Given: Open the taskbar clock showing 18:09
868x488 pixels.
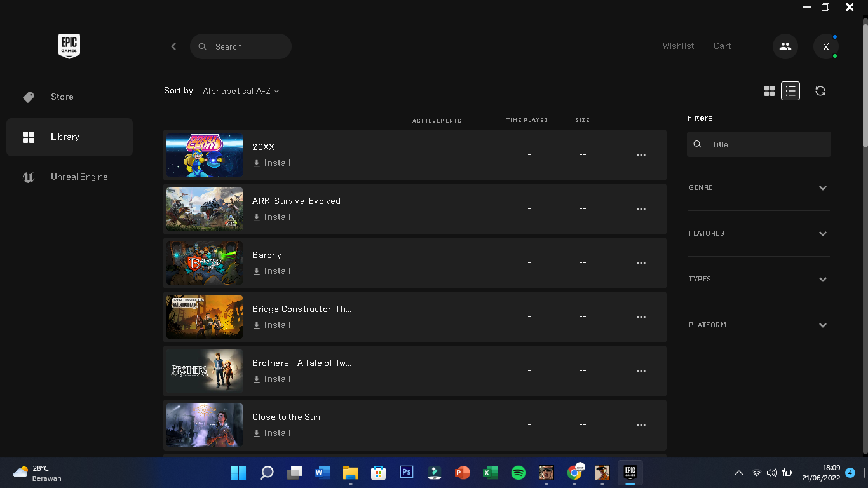Looking at the screenshot, I should click(x=821, y=473).
